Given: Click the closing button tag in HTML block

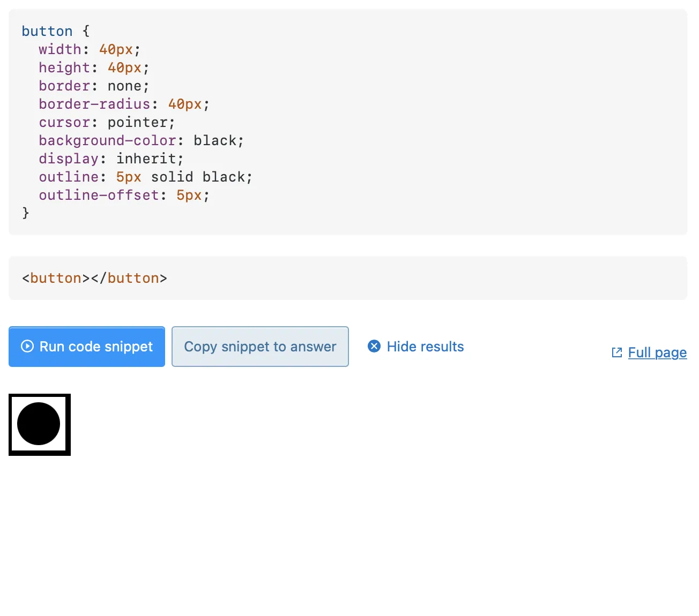Looking at the screenshot, I should pos(133,278).
